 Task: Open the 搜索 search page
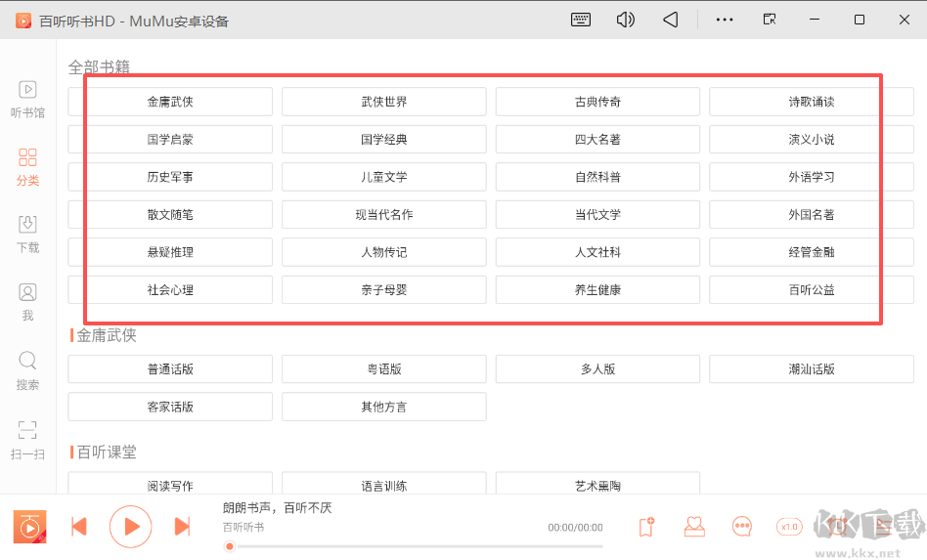(27, 370)
